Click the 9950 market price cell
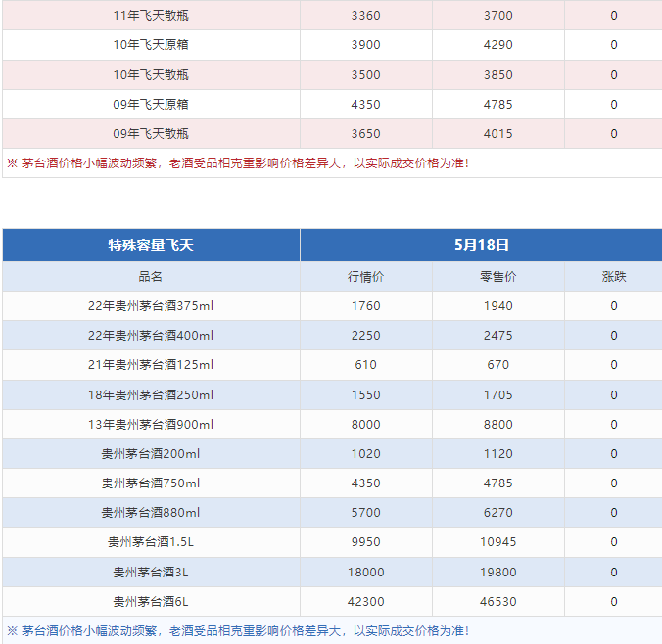This screenshot has width=662, height=644. pyautogui.click(x=365, y=542)
